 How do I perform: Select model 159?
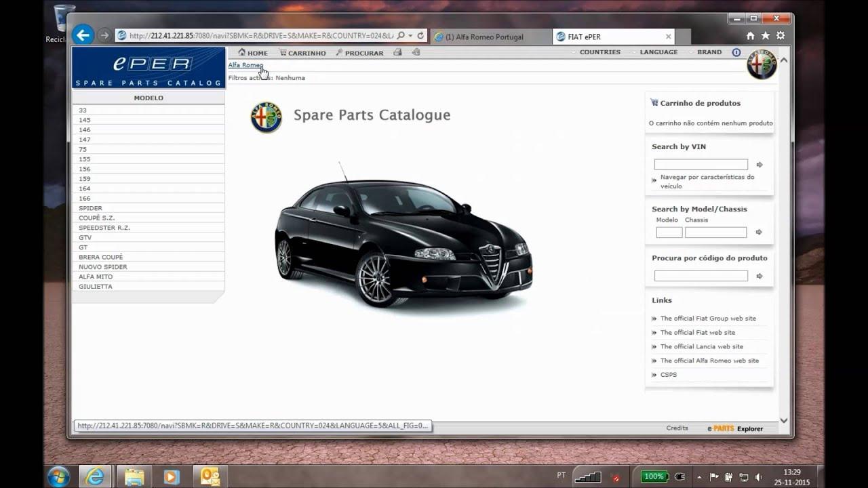coord(149,179)
